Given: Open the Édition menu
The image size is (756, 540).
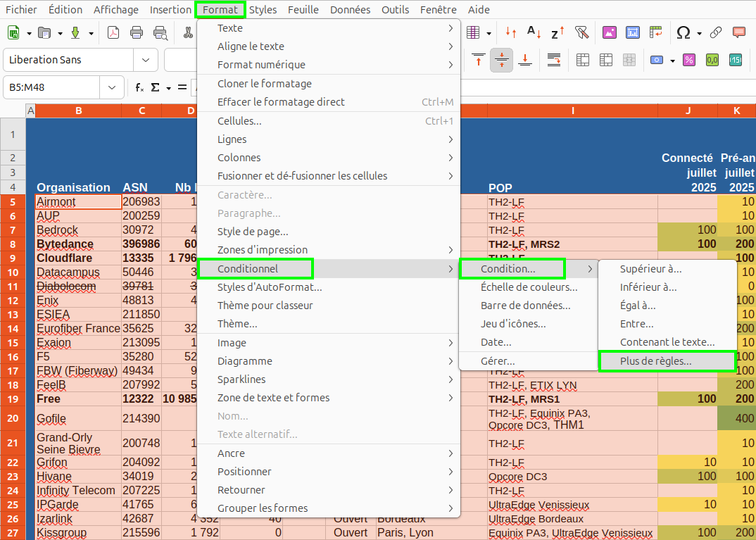Looking at the screenshot, I should (x=65, y=10).
